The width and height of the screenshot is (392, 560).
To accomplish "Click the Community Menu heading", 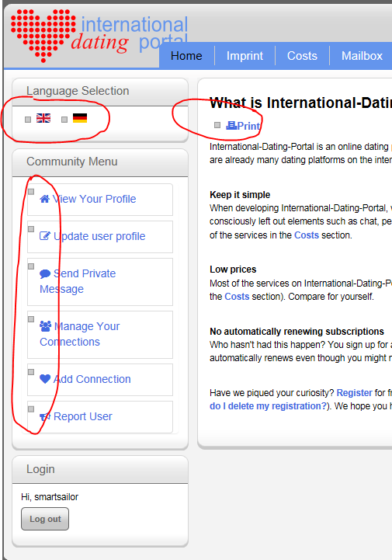I will pos(71,162).
